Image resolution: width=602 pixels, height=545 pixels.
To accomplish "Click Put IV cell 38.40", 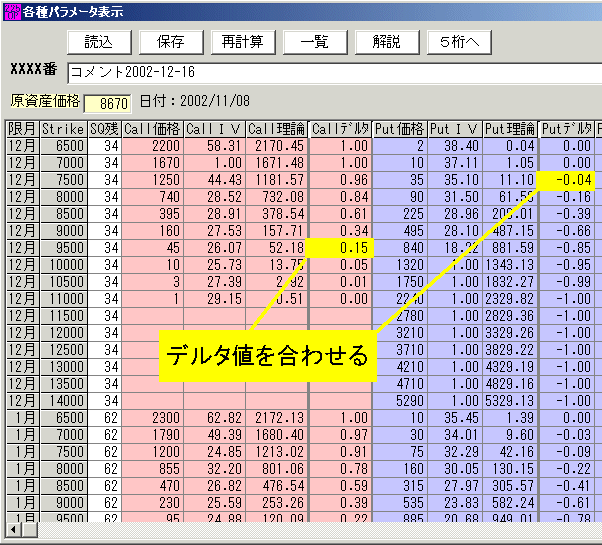I will [455, 146].
